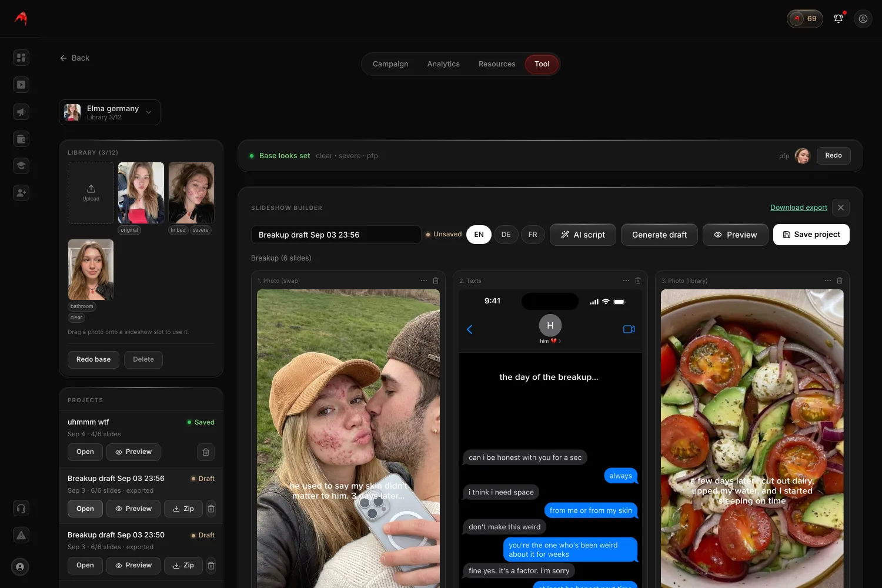Open the wallet icon in sidebar

21,139
